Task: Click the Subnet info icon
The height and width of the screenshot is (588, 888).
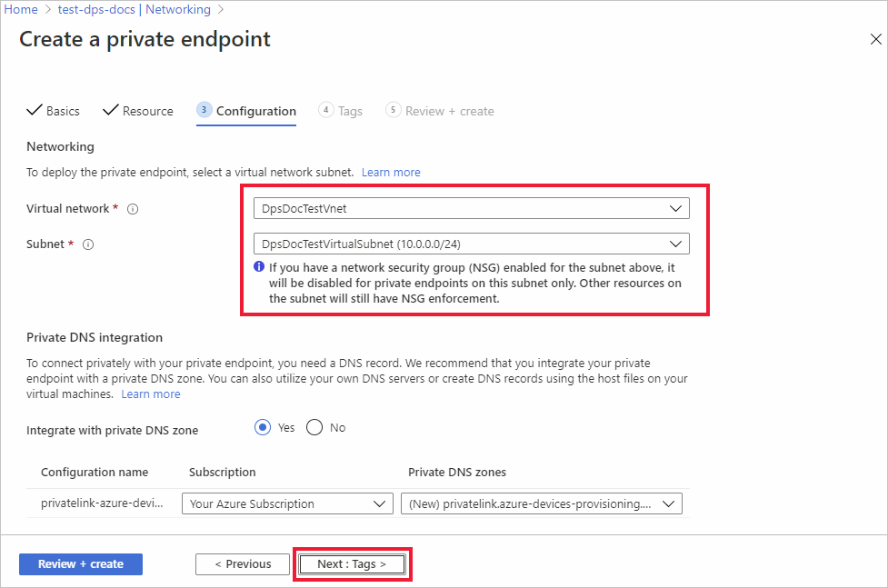Action: (x=88, y=244)
